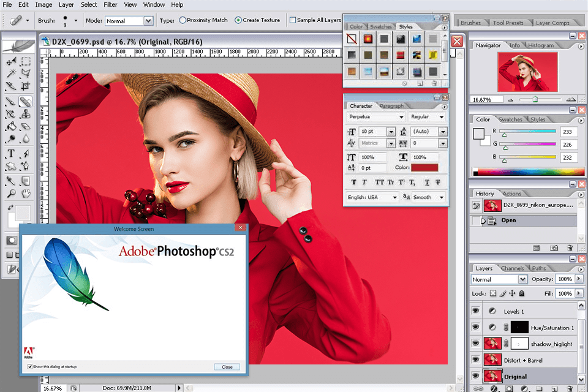Screen dimensions: 588x392
Task: Open the Brush preset picker arrow
Action: pos(76,21)
